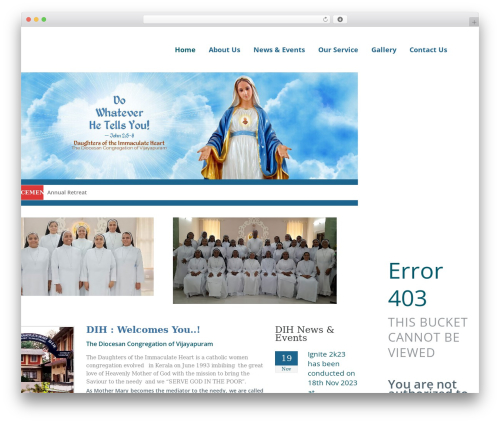
Task: Open the photo of seven sisters
Action: pos(87,256)
